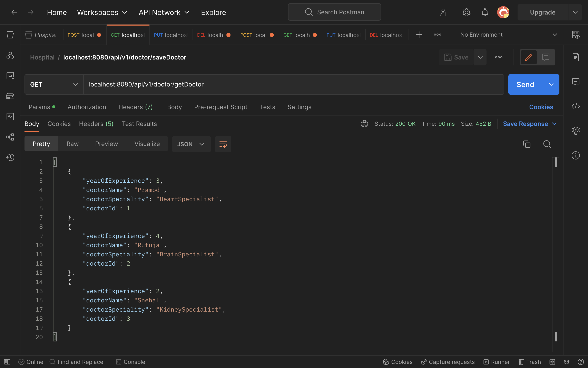Toggle two-pane layout in status bar

point(552,362)
